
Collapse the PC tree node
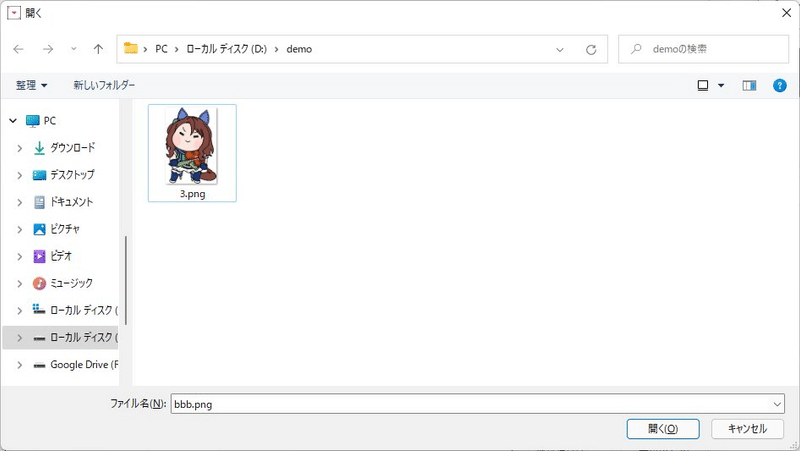(13, 121)
